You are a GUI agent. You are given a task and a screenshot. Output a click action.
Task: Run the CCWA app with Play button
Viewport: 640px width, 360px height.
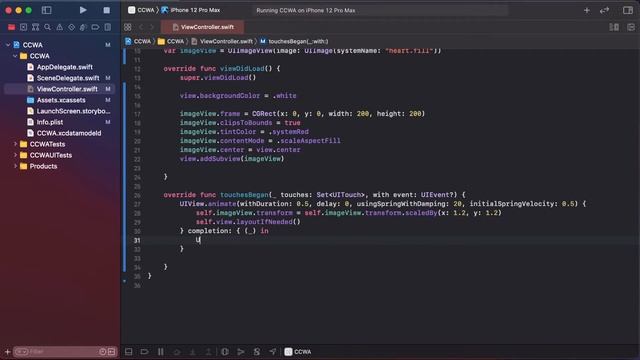83,10
